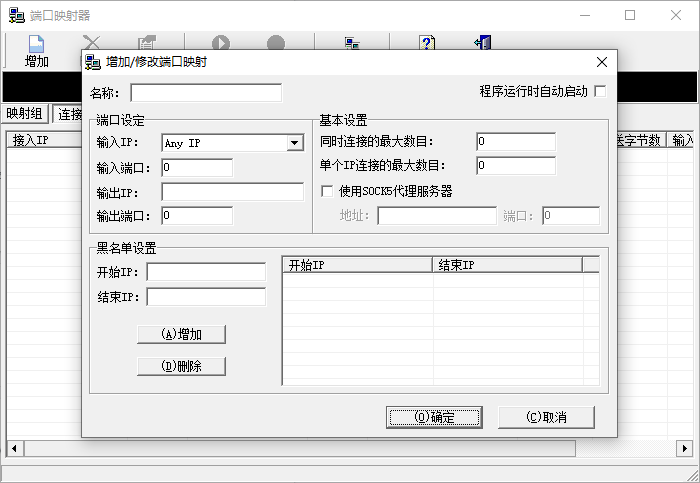
Task: Maximize the 端口映射器 main window
Action: [x=630, y=15]
